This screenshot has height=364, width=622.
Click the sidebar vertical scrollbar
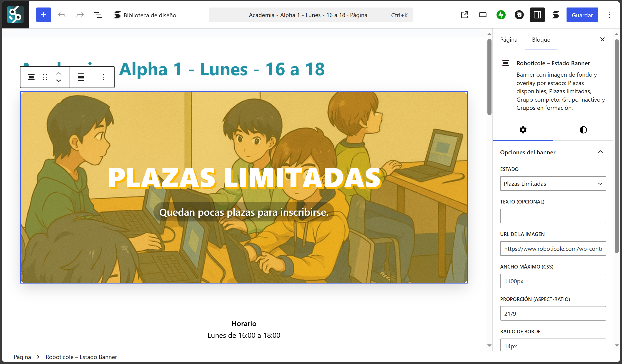click(616, 146)
